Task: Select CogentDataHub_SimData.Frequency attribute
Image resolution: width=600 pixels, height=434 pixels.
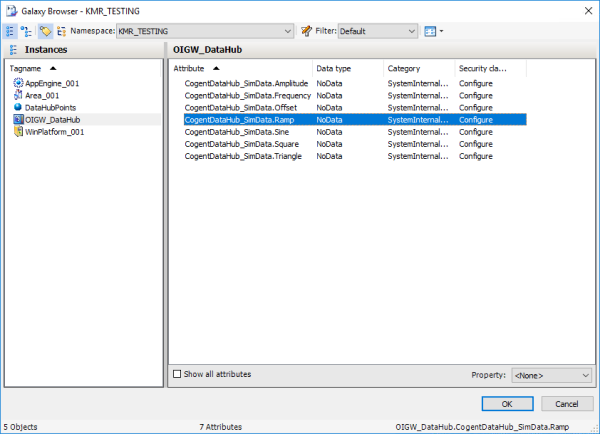Action: tap(248, 96)
